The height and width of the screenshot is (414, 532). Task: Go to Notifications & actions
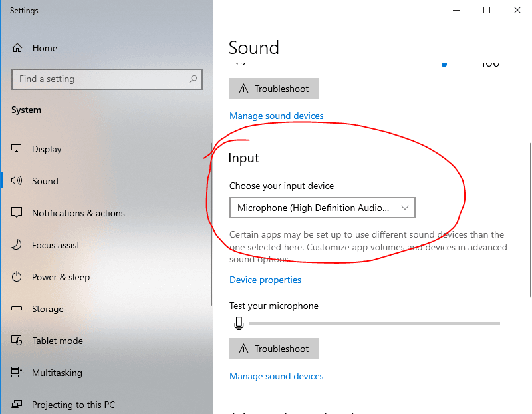point(78,213)
